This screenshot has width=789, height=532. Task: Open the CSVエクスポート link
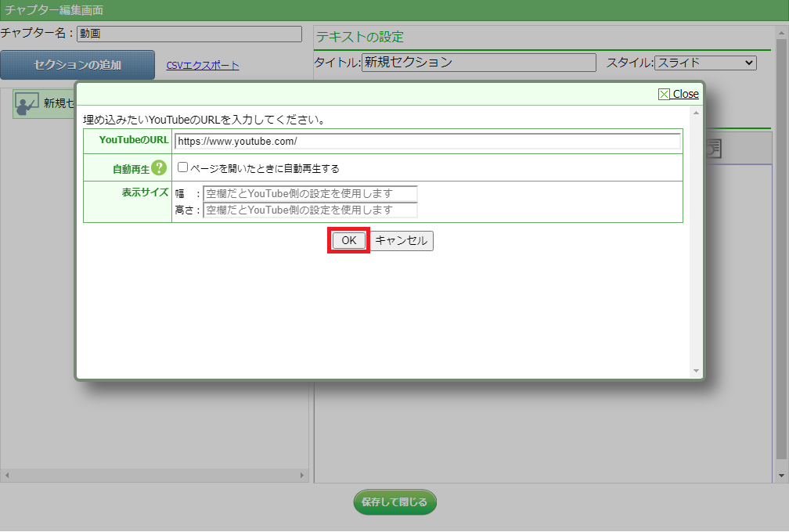203,66
